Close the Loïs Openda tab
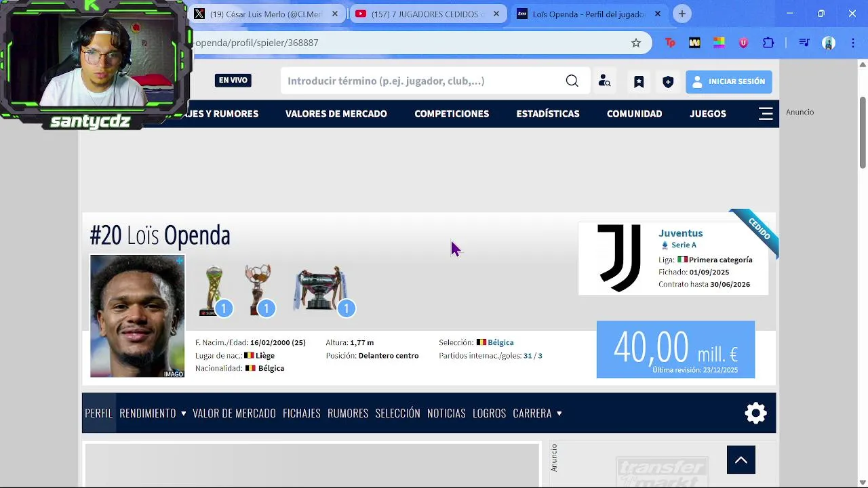The image size is (868, 488). (x=657, y=14)
